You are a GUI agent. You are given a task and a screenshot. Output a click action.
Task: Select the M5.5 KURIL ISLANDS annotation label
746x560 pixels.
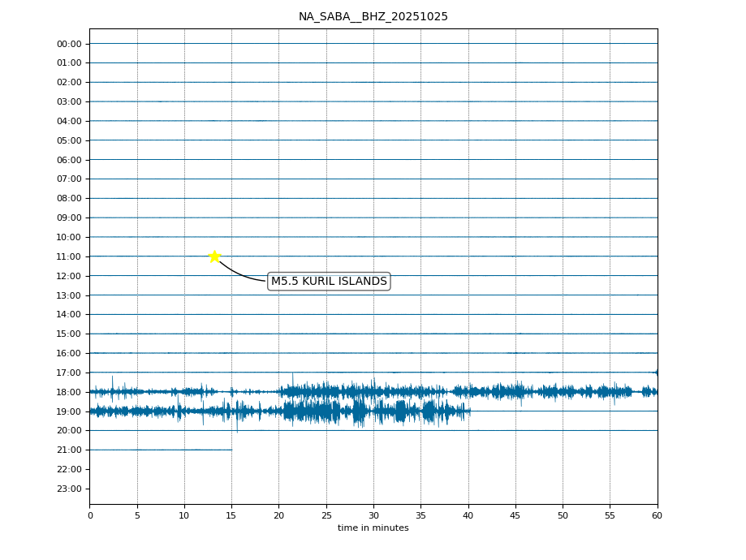pos(329,282)
